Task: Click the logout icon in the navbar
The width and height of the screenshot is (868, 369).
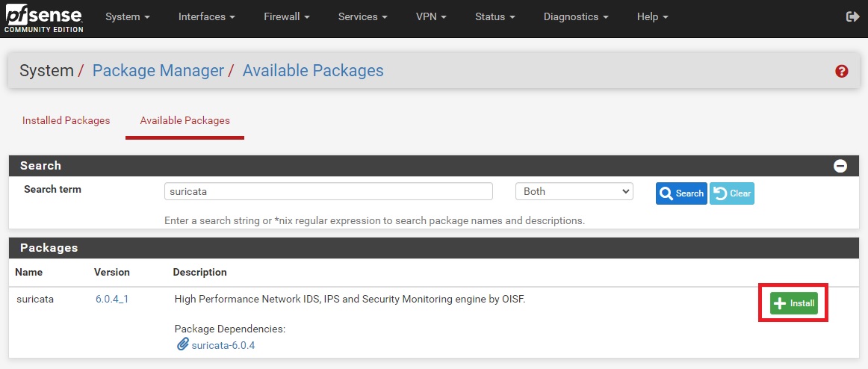Action: 852,16
